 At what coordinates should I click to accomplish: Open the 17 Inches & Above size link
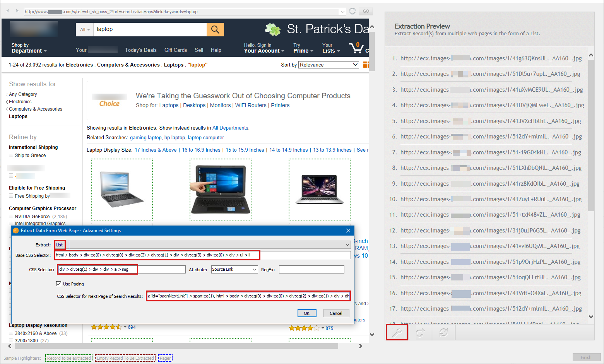tap(156, 150)
